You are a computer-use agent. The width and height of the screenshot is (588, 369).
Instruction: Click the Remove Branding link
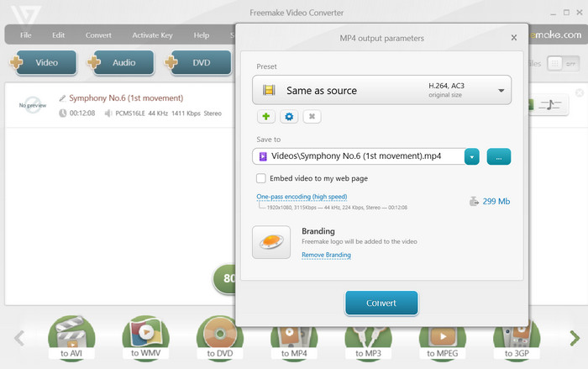[x=326, y=255]
